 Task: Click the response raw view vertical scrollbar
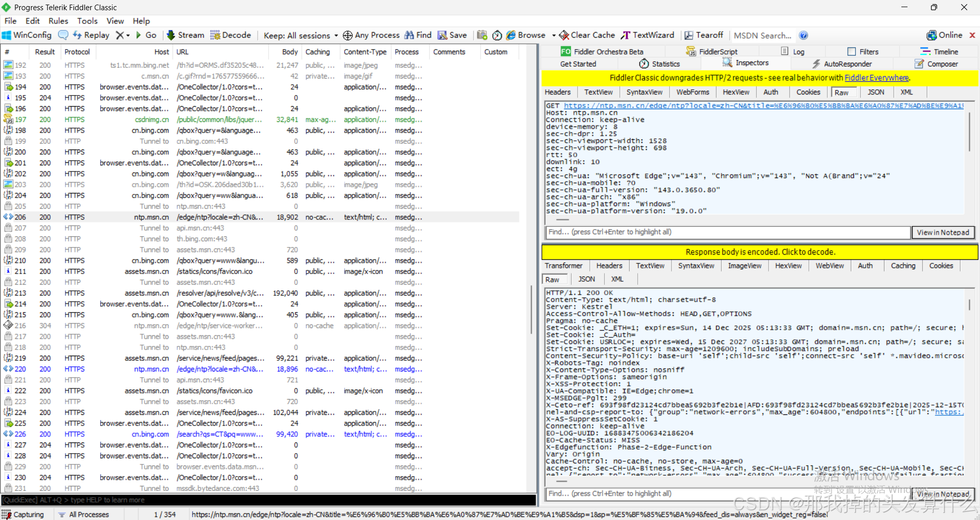[969, 304]
